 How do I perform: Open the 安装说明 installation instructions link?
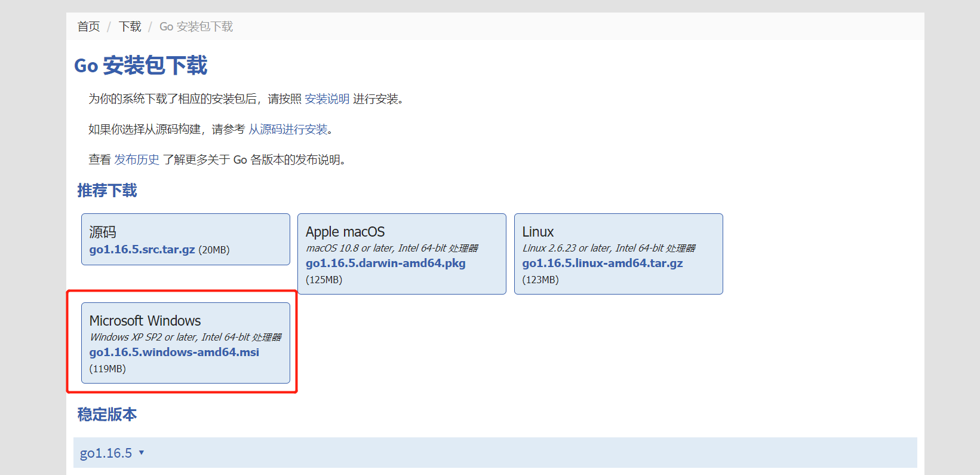327,99
